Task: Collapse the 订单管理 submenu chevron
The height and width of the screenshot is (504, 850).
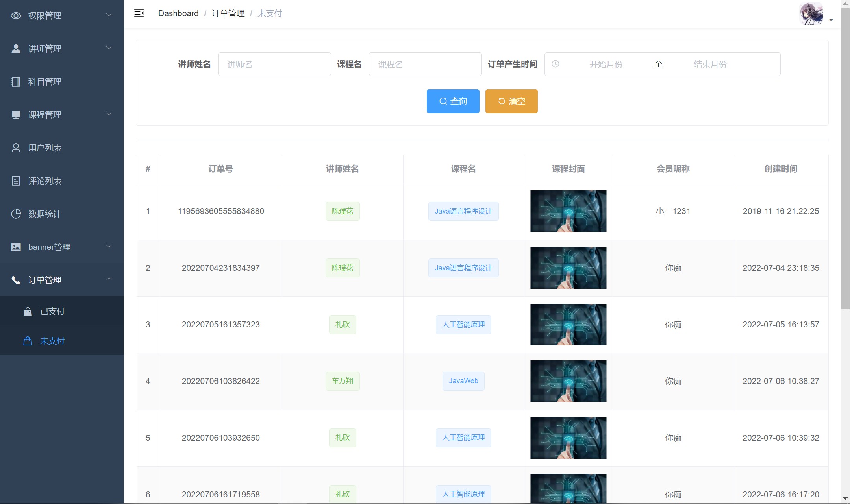Action: click(109, 279)
